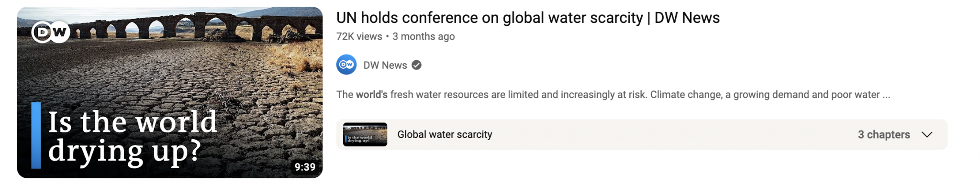Click the DW News channel avatar icon
980x185 pixels.
tap(346, 65)
